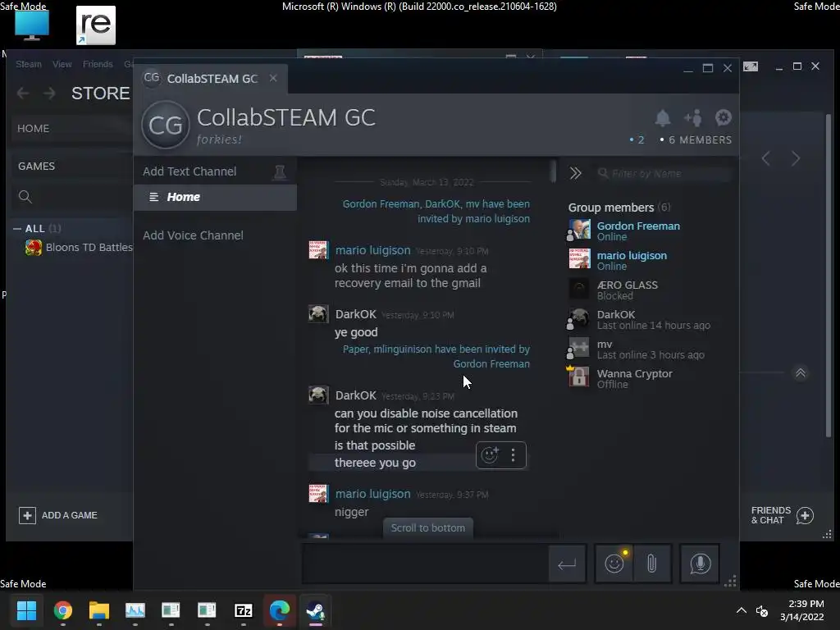Collapse the member list with double-chevron
This screenshot has height=630, width=840.
pyautogui.click(x=575, y=173)
